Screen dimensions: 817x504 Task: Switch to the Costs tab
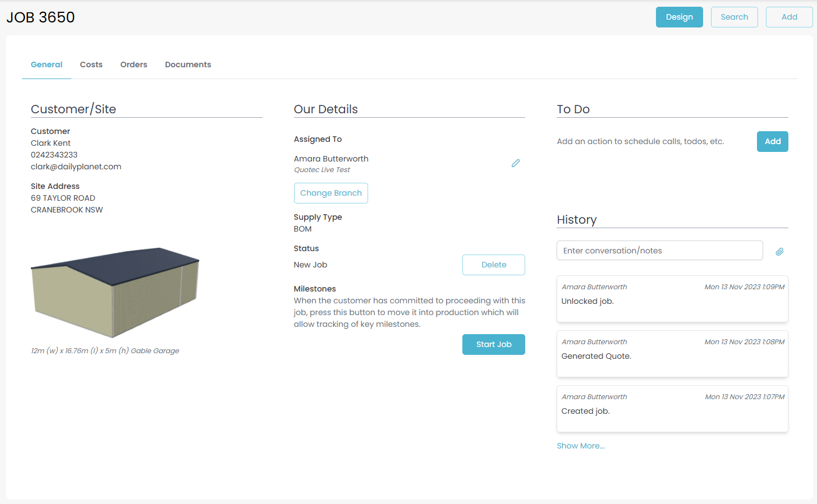coord(91,64)
